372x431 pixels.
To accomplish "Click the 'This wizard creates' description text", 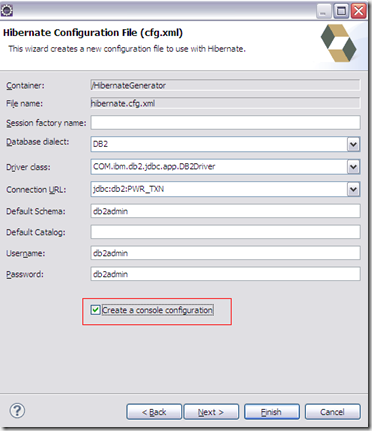I will pos(127,49).
